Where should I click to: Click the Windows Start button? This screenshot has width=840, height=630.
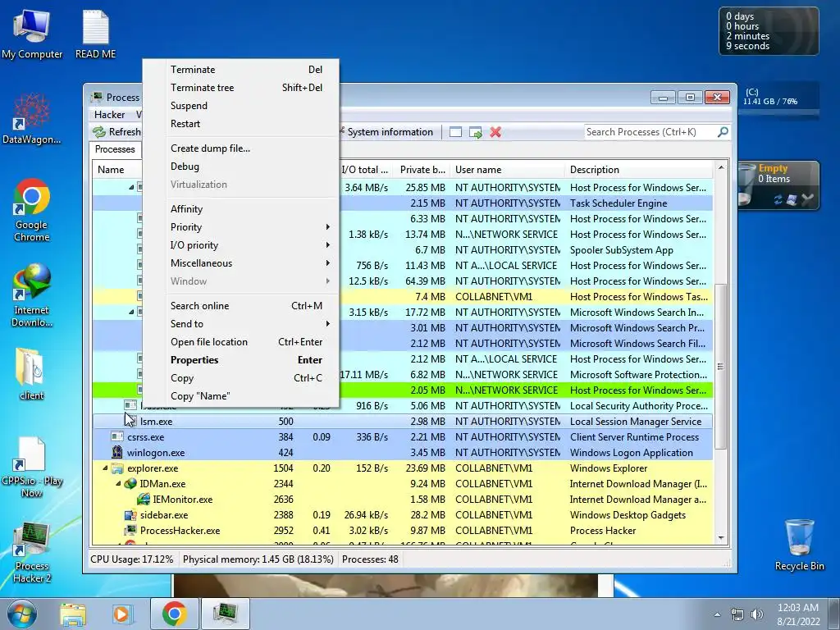22,614
